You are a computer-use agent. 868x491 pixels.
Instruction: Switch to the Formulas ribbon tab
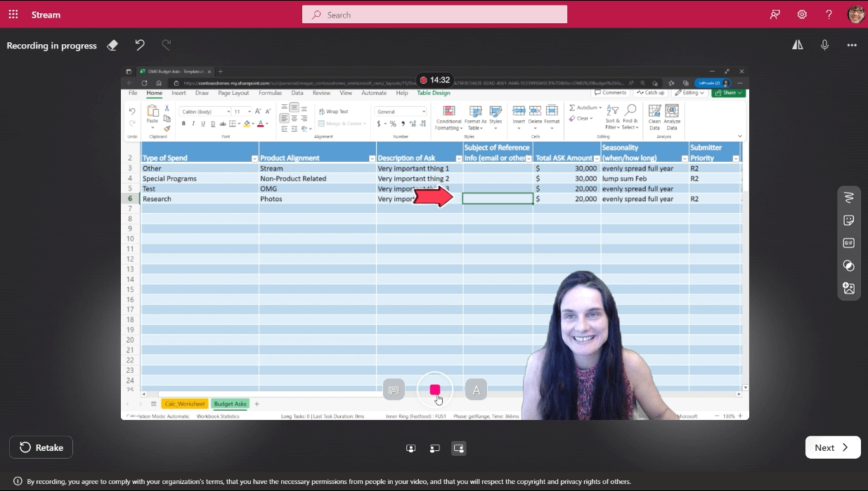pyautogui.click(x=270, y=93)
